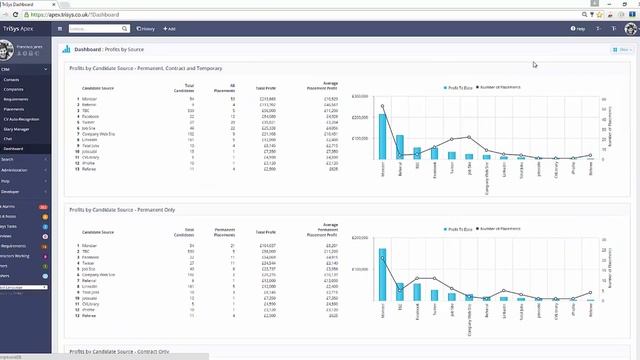Click the Monster row in the first table

tap(207, 99)
